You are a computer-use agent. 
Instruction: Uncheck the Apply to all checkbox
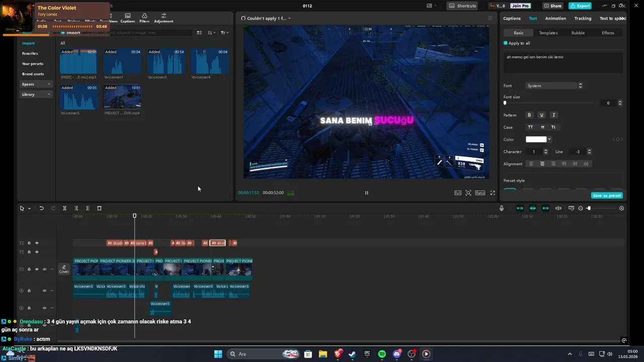[506, 43]
